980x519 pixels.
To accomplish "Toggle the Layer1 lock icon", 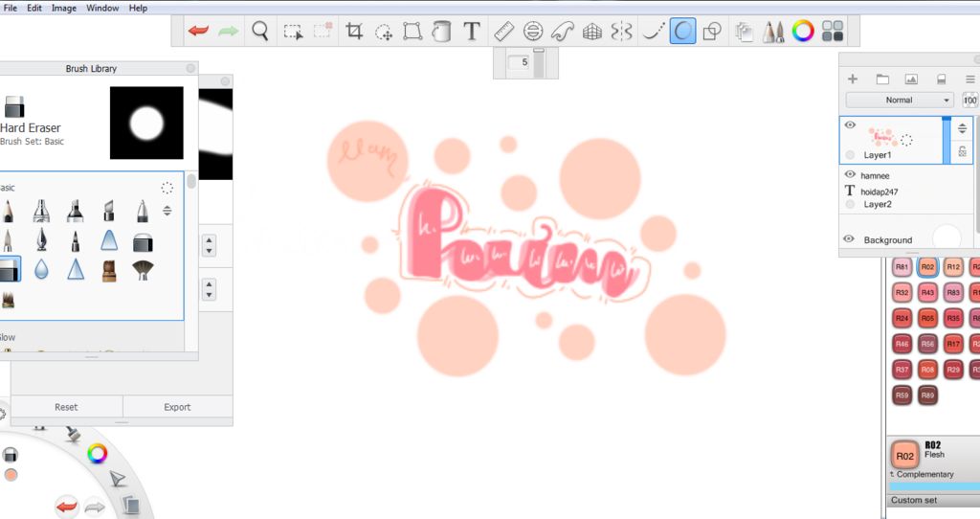I will [963, 150].
